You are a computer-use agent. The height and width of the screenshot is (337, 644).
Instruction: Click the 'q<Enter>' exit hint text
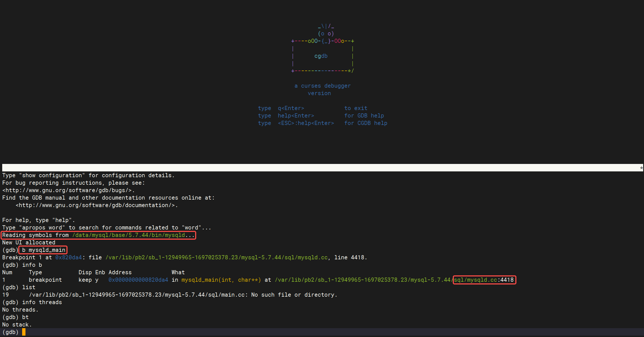291,108
